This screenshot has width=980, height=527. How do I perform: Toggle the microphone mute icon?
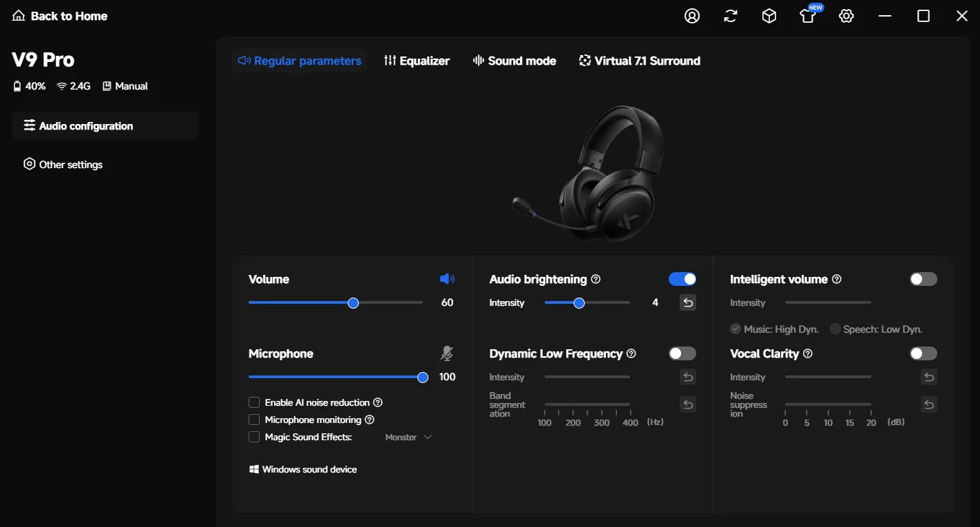[447, 353]
